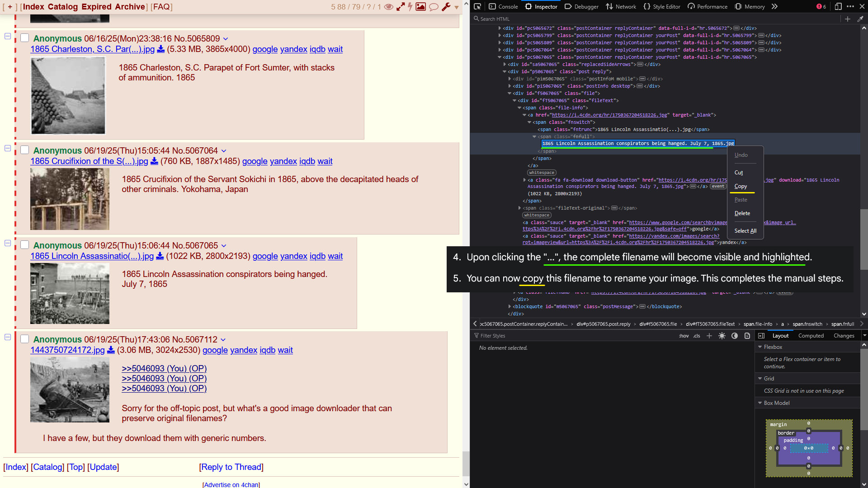Check the checkbox for post No.5067064
The image size is (868, 488).
[x=25, y=150]
